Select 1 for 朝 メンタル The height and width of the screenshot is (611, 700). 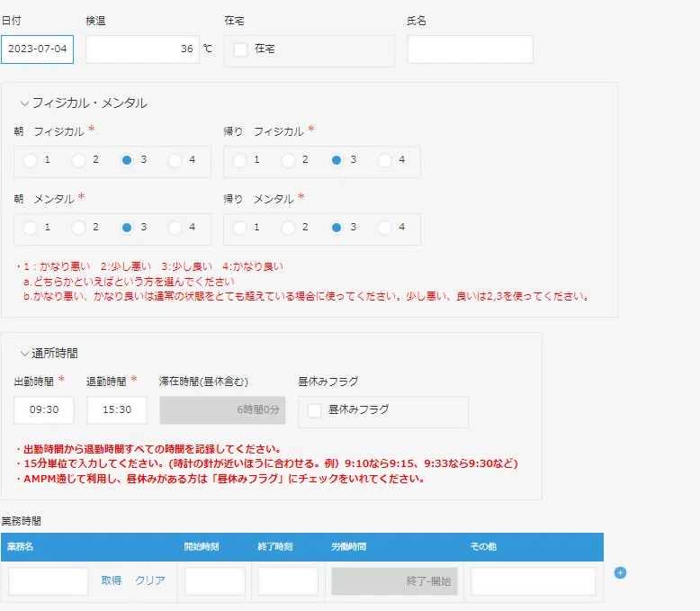click(31, 228)
